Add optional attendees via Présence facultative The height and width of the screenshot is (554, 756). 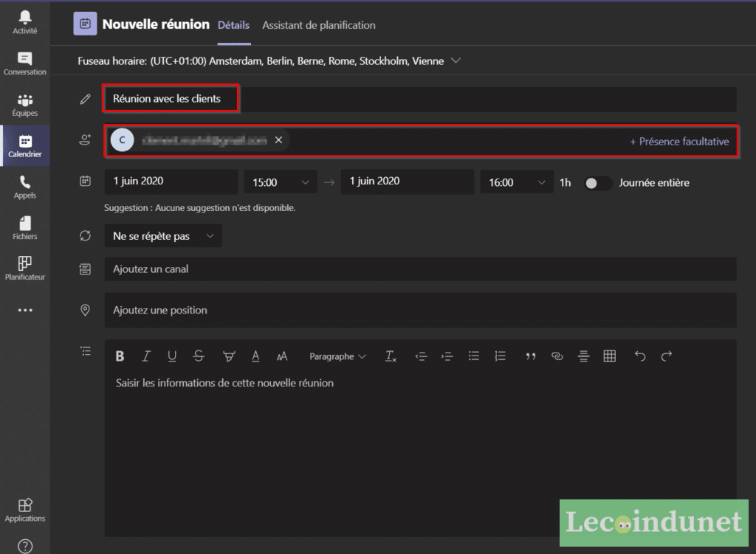679,142
